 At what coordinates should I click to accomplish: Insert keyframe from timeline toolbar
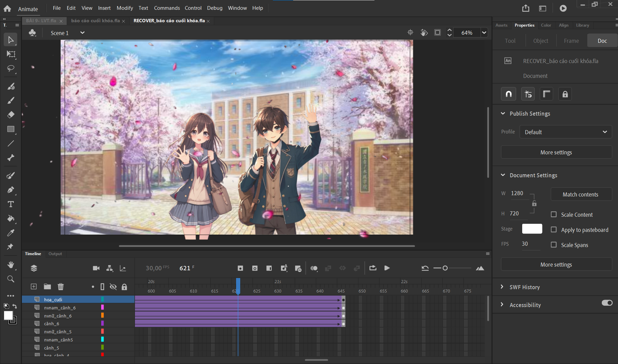tap(240, 268)
